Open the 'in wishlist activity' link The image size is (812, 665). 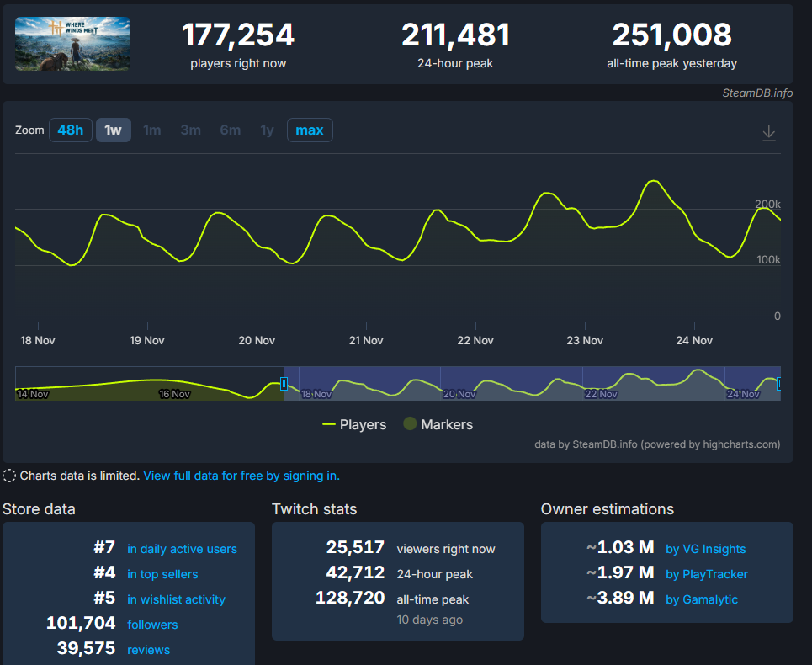pos(176,599)
